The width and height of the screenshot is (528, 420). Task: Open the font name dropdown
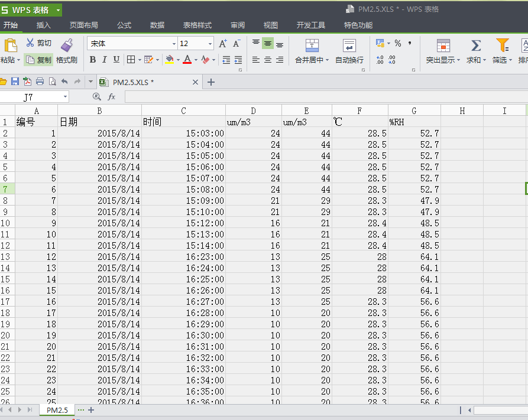tap(174, 44)
